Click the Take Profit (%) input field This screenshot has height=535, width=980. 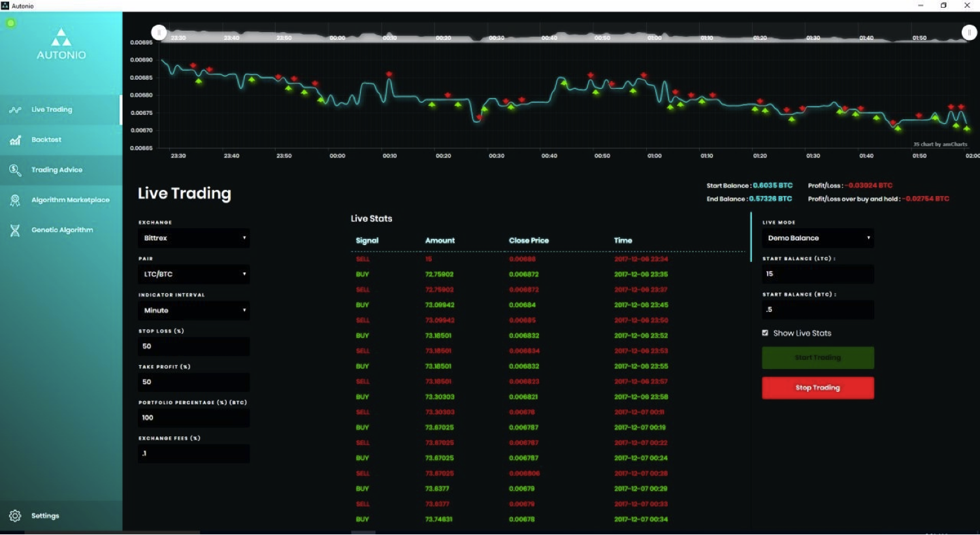[x=193, y=382]
